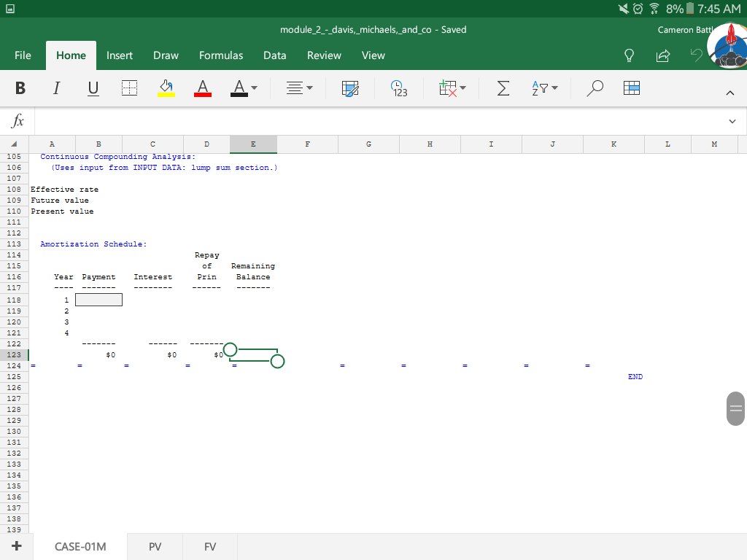Click the muted sound status icon
This screenshot has height=560, width=747.
click(623, 9)
